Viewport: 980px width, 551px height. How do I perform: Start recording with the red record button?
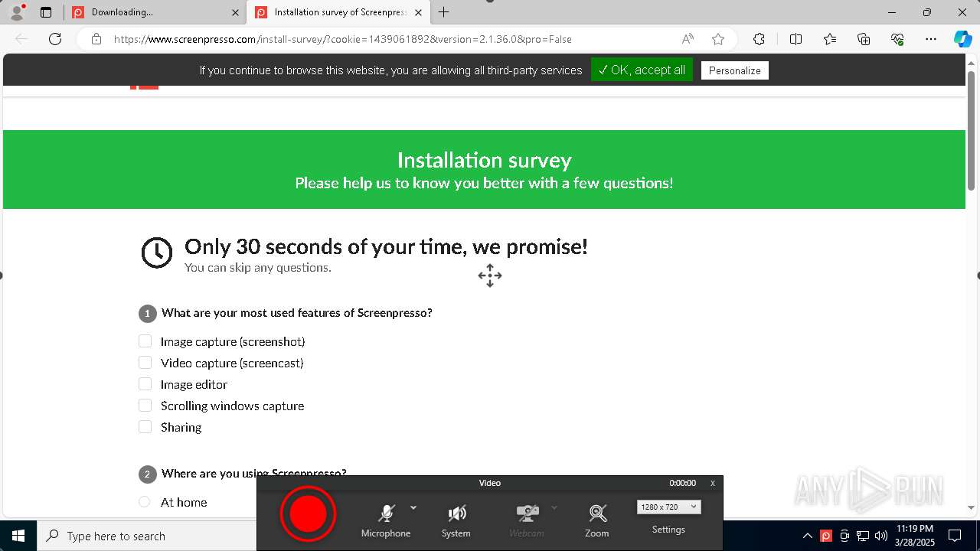[308, 514]
